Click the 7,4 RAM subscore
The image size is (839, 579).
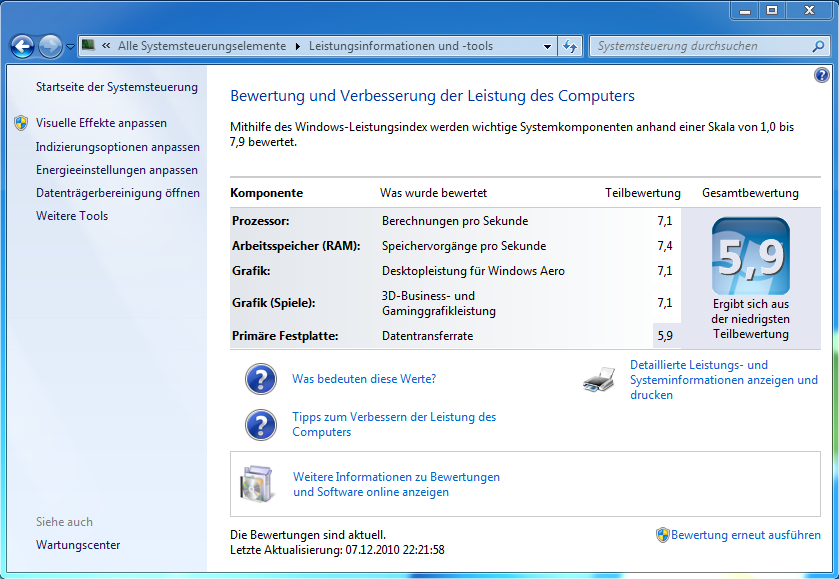coord(665,246)
